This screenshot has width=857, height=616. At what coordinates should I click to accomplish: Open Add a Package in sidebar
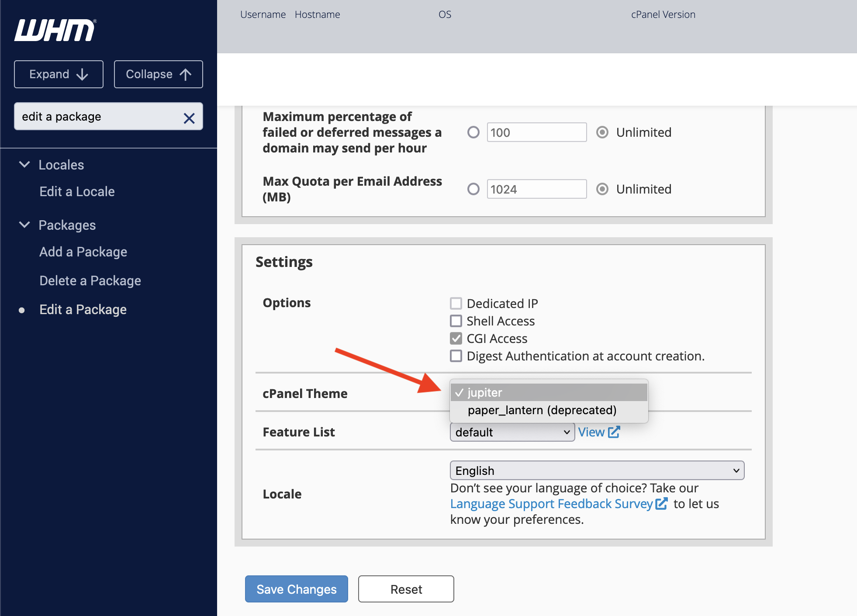coord(83,252)
